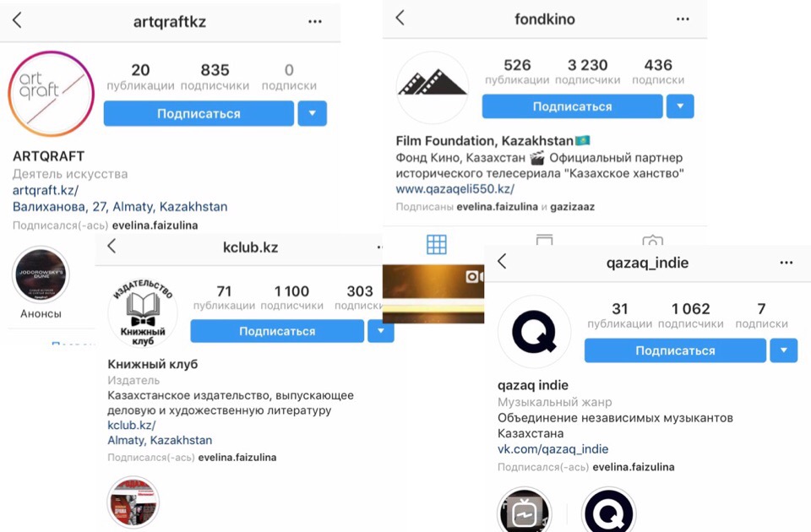
Task: Expand suggestions arrow next to artqraftkz Подписаться
Action: 313,113
